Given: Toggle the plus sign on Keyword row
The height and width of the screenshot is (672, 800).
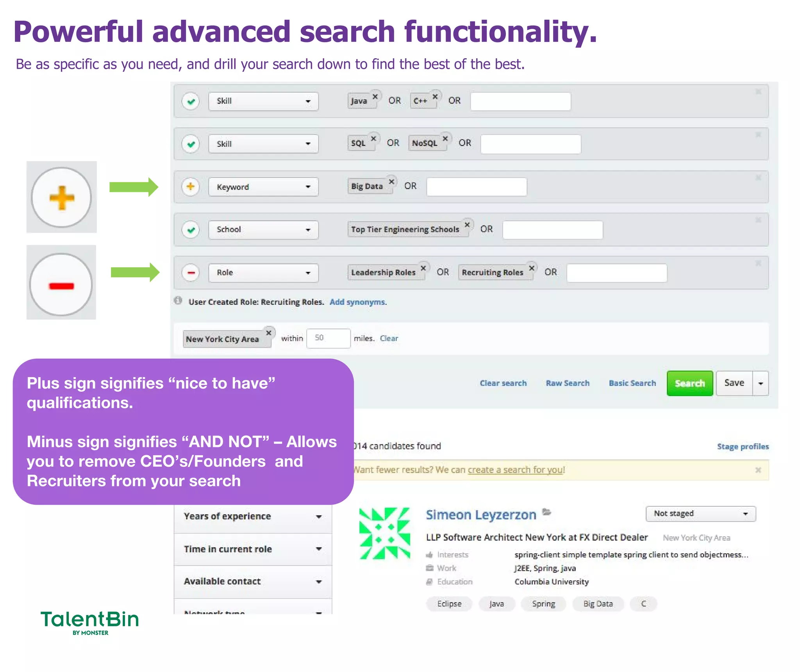Looking at the screenshot, I should [191, 187].
